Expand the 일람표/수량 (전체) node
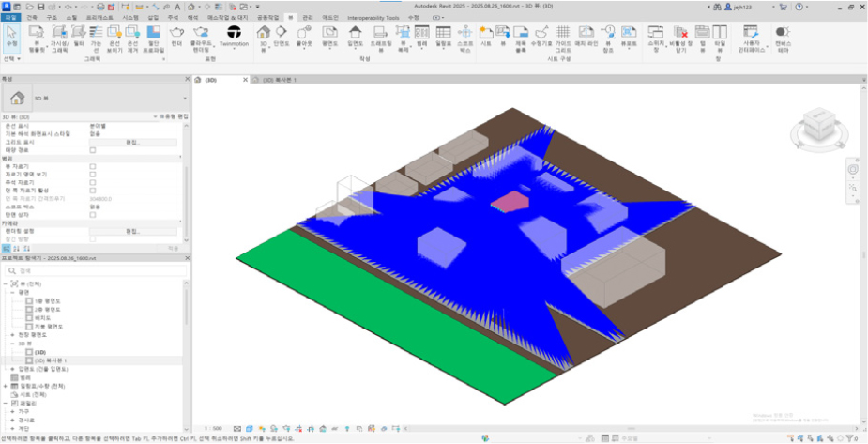The height and width of the screenshot is (444, 868). coord(6,386)
